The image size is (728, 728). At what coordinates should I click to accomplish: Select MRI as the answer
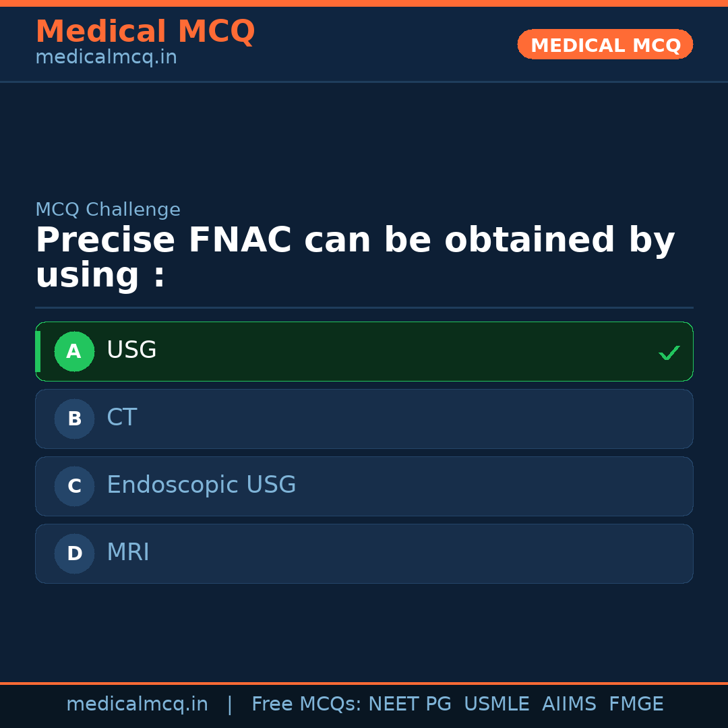click(x=128, y=553)
